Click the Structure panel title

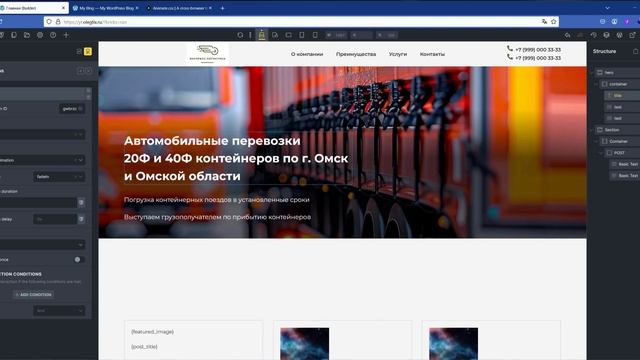pos(604,51)
